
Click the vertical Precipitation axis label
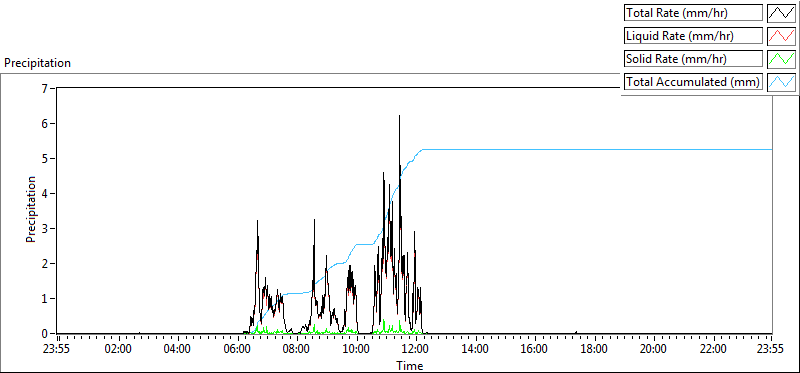coord(31,209)
